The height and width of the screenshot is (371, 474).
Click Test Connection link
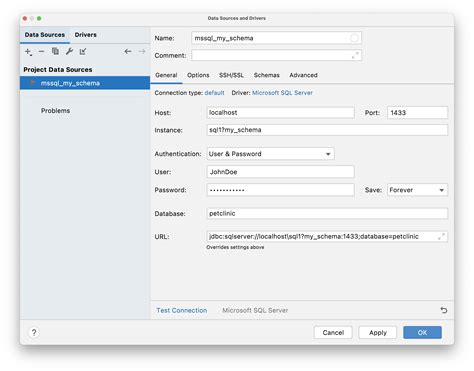point(182,310)
